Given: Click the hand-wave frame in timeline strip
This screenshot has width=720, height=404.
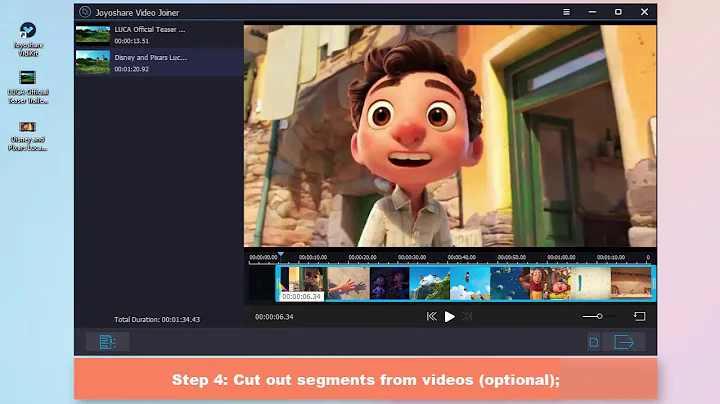Looking at the screenshot, I should (x=349, y=283).
